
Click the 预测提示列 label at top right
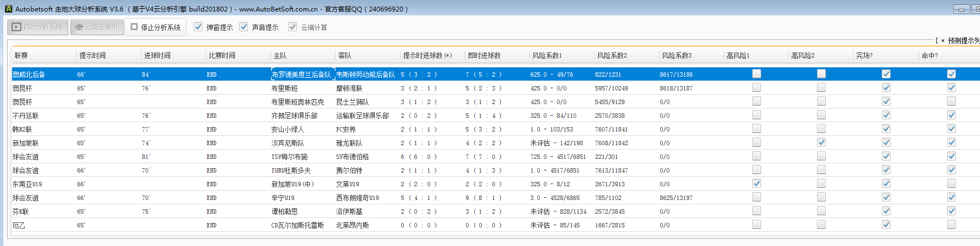tap(963, 41)
